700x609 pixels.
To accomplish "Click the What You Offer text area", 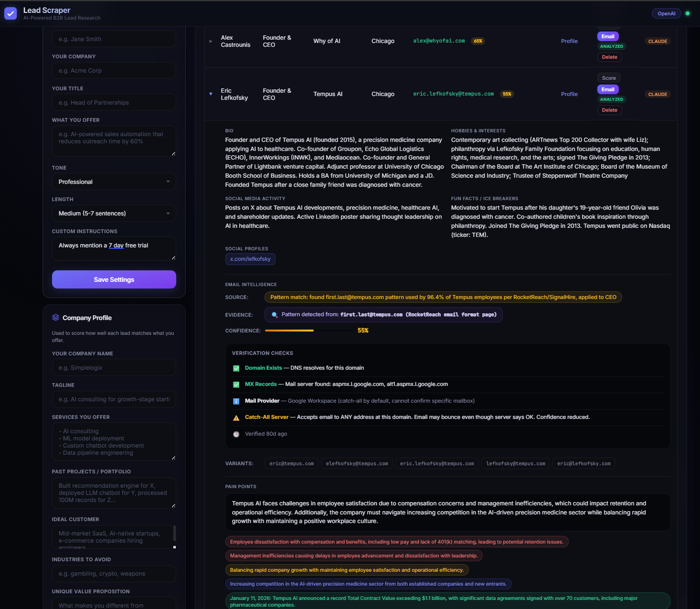I will (114, 141).
